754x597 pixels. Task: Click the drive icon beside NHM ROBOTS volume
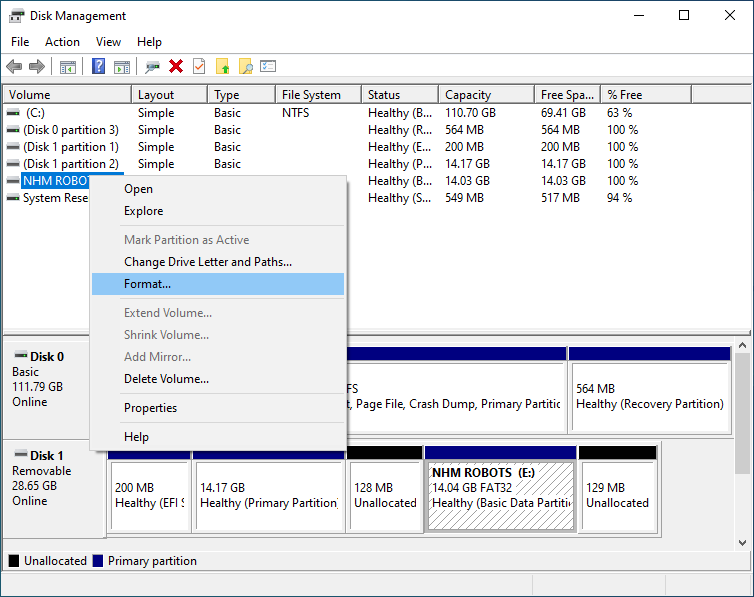click(13, 181)
